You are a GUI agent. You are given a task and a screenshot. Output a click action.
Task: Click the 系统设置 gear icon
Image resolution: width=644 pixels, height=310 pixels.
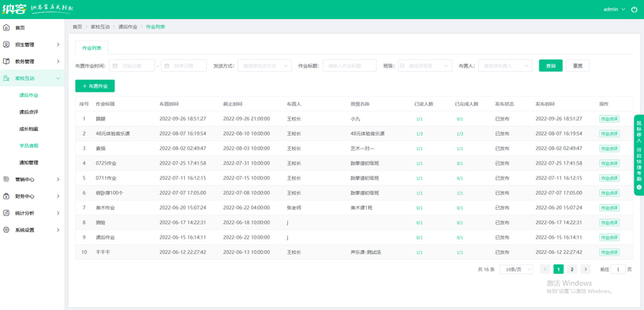(x=6, y=230)
